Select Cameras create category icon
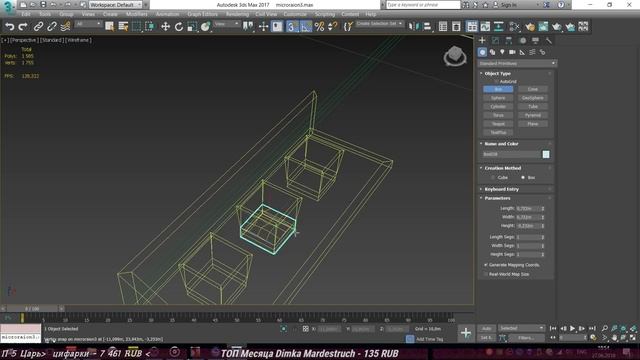This screenshot has height=360, width=640. click(512, 52)
